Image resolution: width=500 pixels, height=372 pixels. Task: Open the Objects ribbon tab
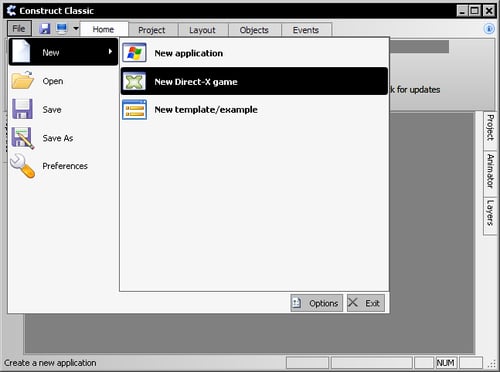[254, 30]
